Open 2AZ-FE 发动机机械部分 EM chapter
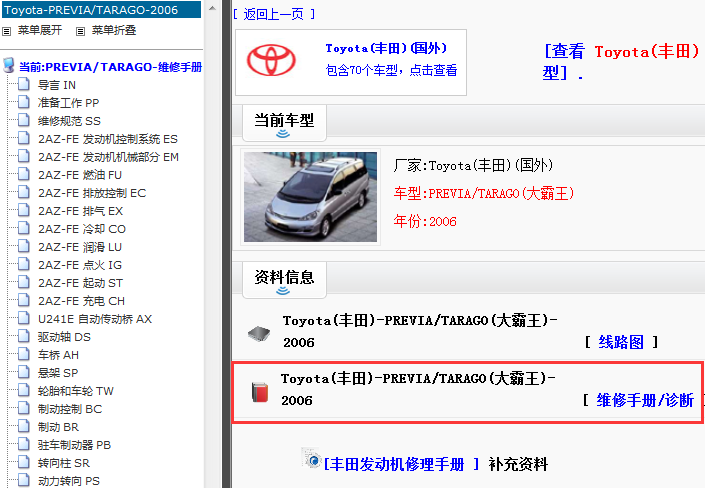The image size is (705, 488). pos(108,157)
